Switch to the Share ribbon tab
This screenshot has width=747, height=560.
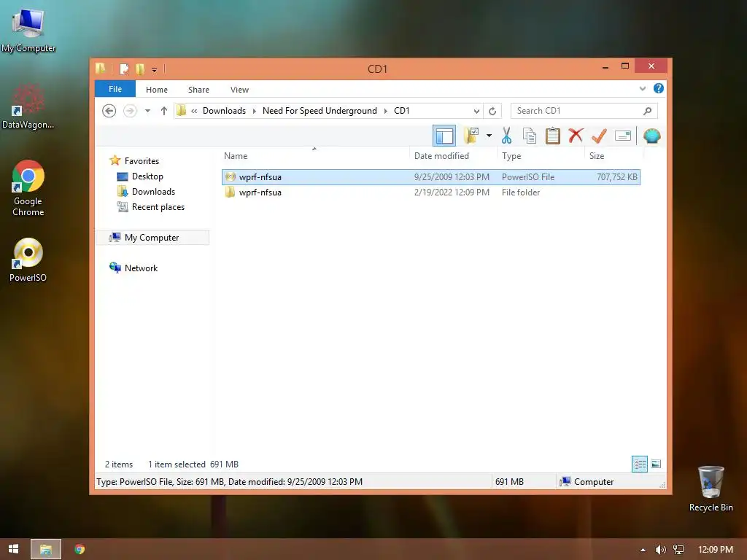tap(198, 90)
